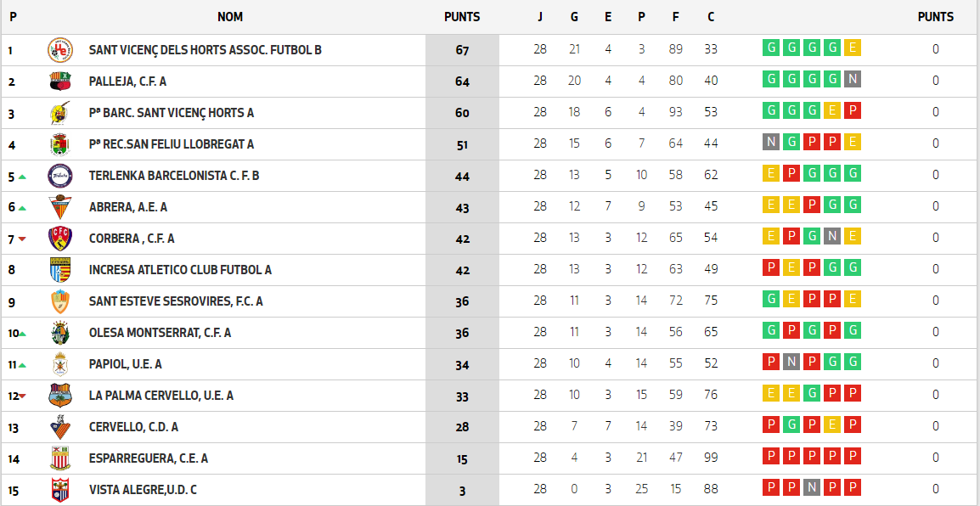980x506 pixels.
Task: Select INCRESA ATLETICO CLUB FUTBOL A name
Action: [x=180, y=270]
